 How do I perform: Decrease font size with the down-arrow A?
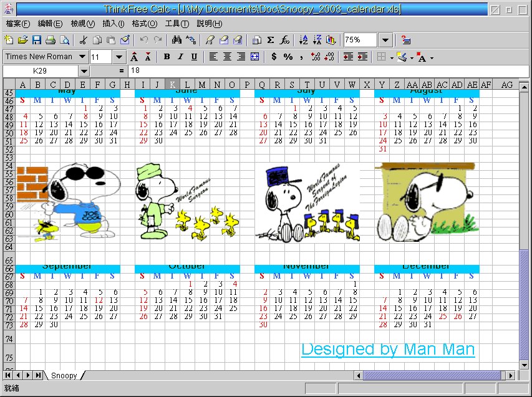point(148,57)
